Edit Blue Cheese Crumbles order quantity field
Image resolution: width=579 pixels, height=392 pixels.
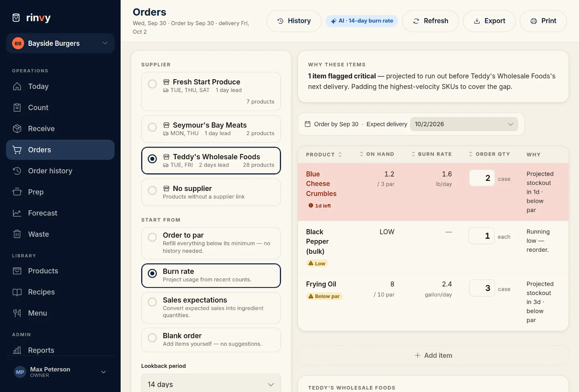482,178
